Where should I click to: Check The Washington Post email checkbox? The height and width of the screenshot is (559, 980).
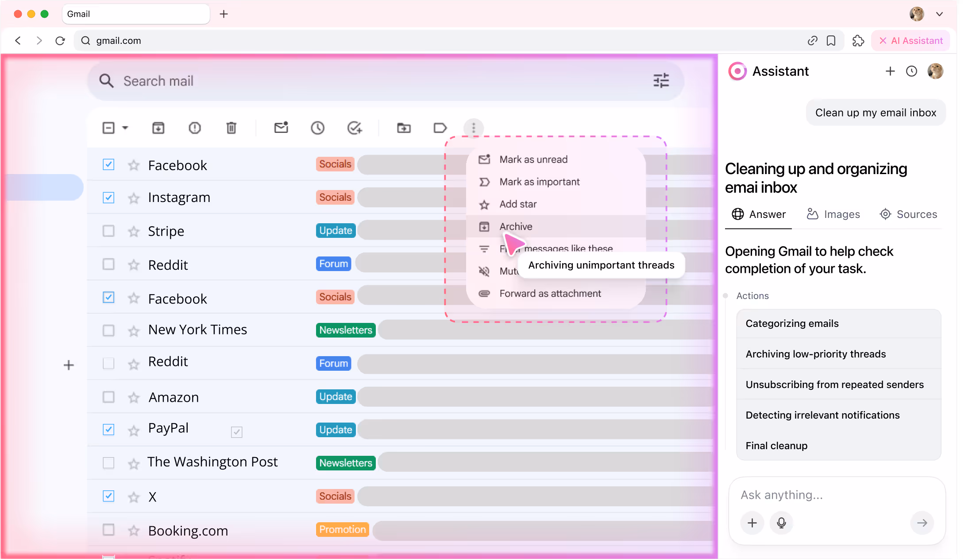click(x=108, y=463)
